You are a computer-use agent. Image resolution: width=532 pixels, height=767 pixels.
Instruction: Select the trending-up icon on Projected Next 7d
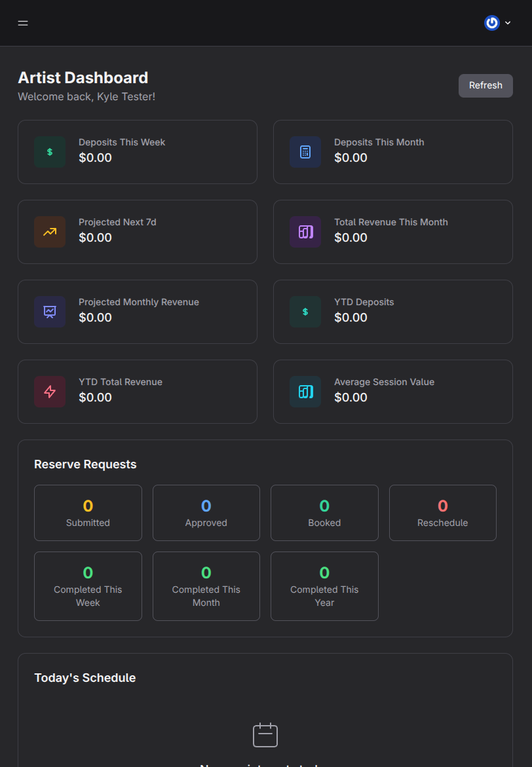pyautogui.click(x=50, y=231)
